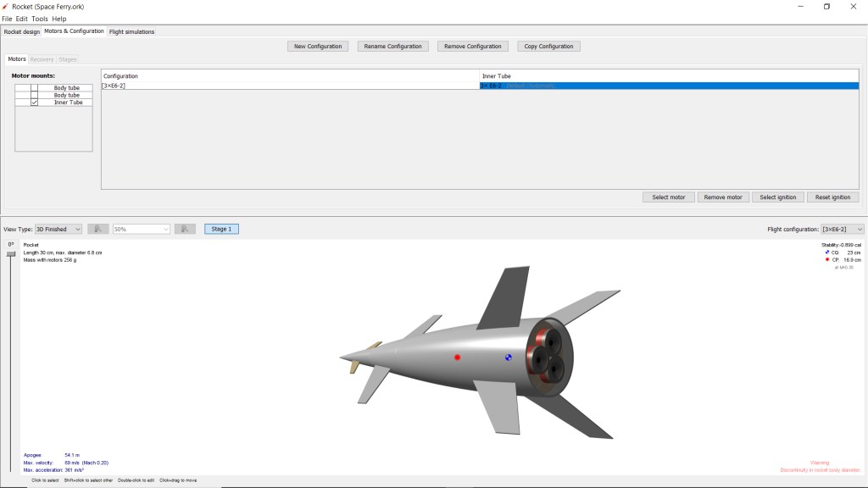Click the motor cluster at the rocket's rear

pos(547,354)
